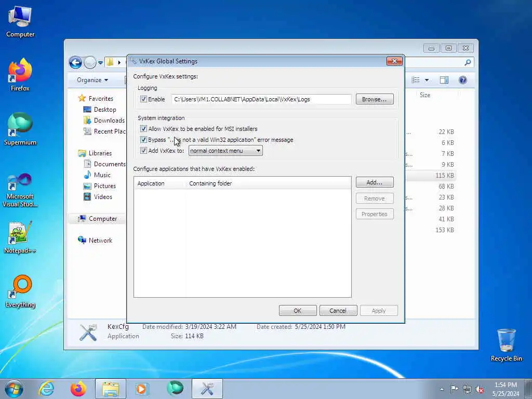
Task: Launch Internet Explorer from the taskbar
Action: tap(46, 389)
